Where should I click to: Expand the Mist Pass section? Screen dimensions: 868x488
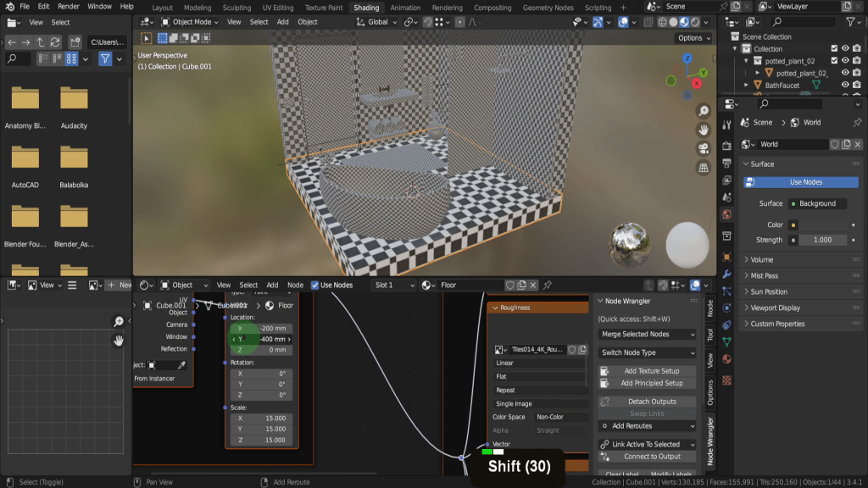[764, 275]
